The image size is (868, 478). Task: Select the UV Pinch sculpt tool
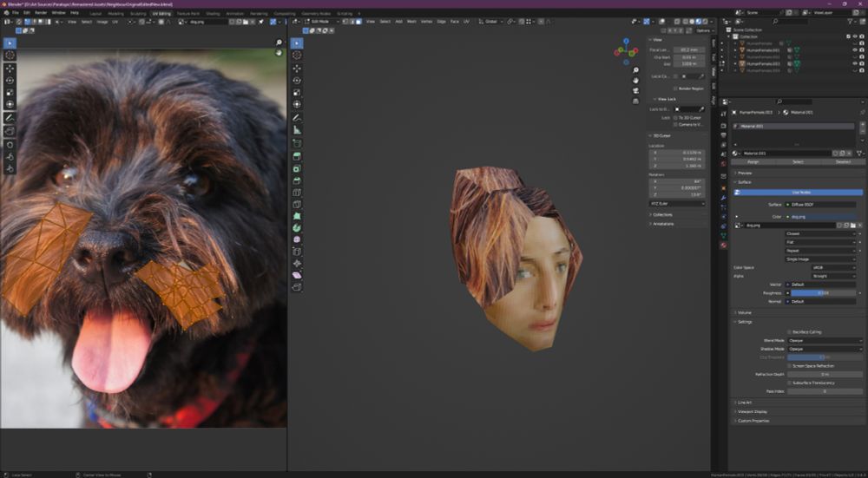click(10, 169)
